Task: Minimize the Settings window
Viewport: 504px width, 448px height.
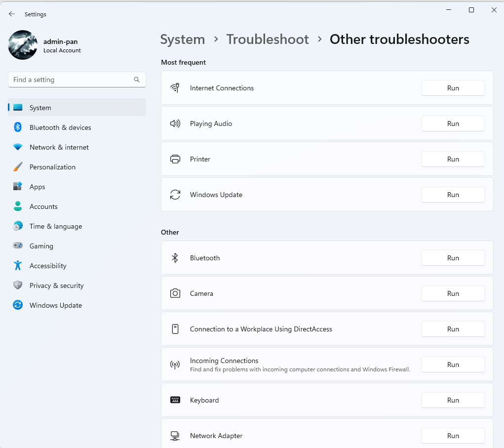Action: coord(449,10)
